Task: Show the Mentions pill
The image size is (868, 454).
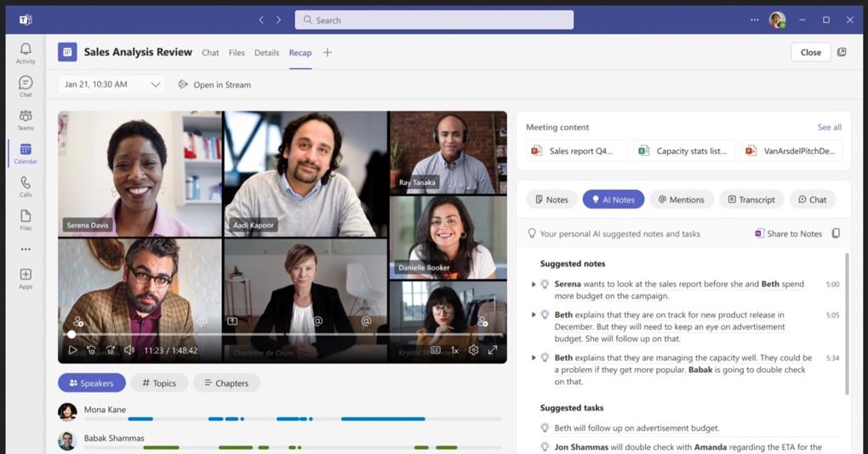Action: coord(681,199)
